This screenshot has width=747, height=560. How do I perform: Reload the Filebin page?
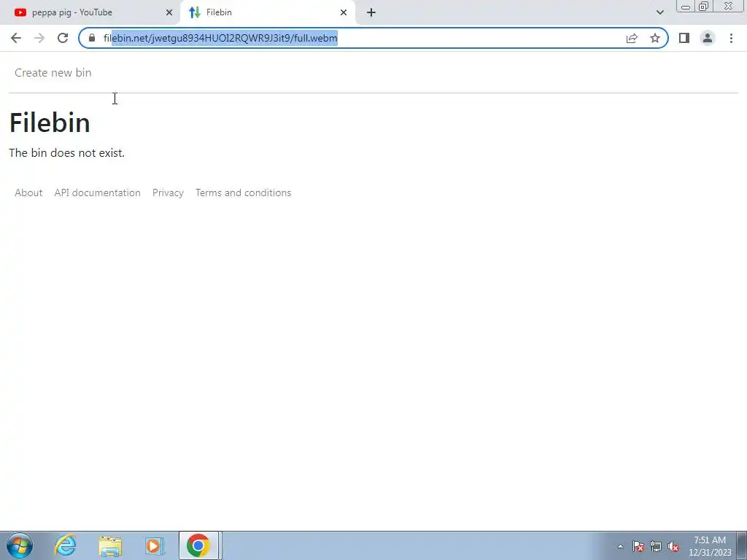[63, 38]
